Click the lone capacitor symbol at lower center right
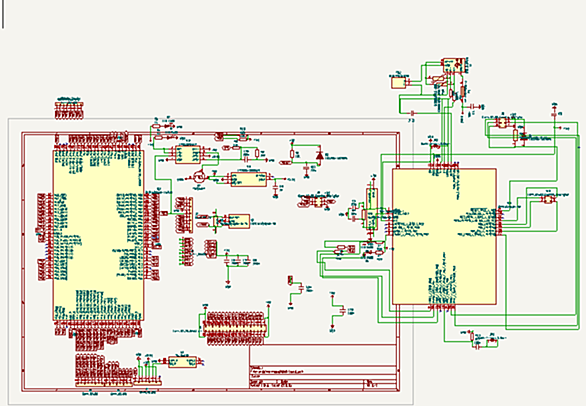 342,310
